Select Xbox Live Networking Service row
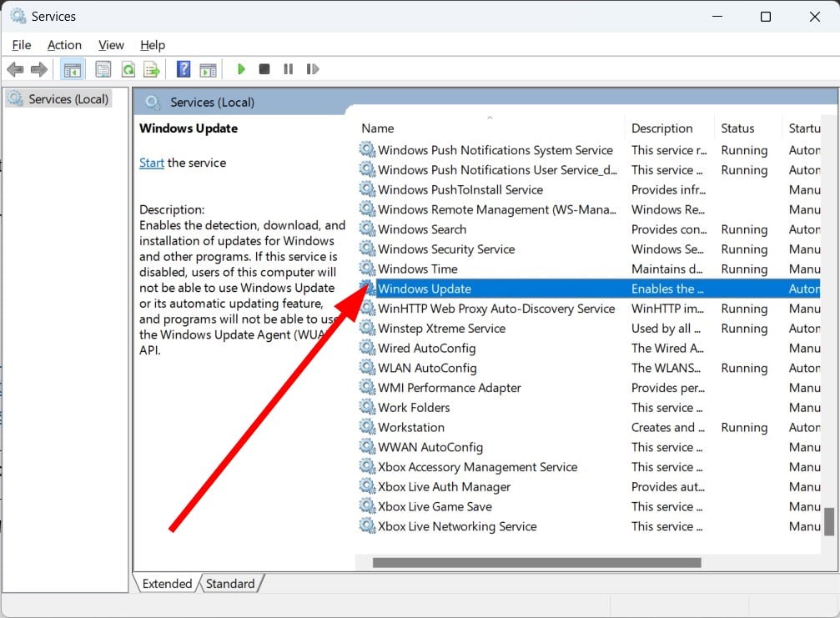This screenshot has height=618, width=840. [588, 526]
